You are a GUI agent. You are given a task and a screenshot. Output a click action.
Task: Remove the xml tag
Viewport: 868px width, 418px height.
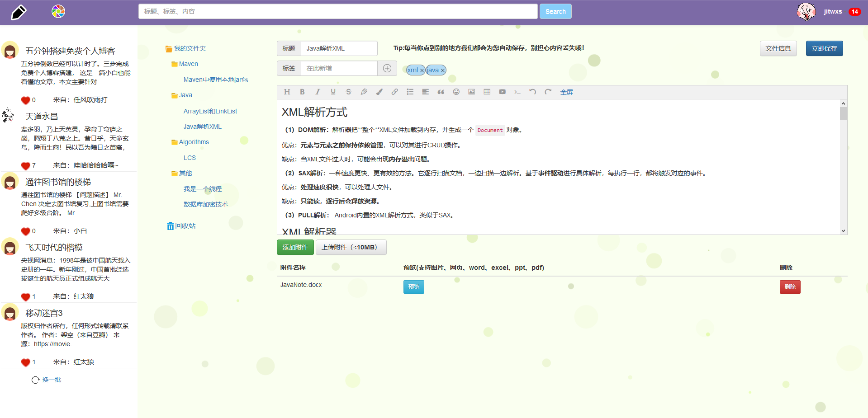coord(422,70)
